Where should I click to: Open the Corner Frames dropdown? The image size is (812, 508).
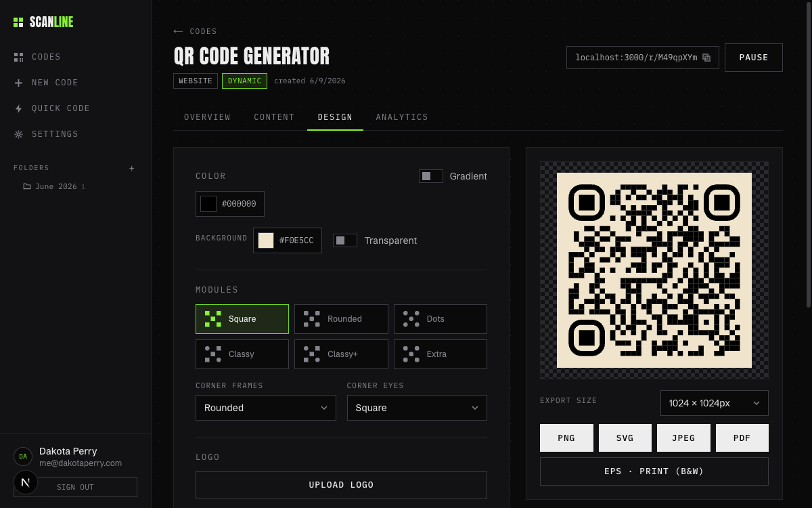point(266,408)
